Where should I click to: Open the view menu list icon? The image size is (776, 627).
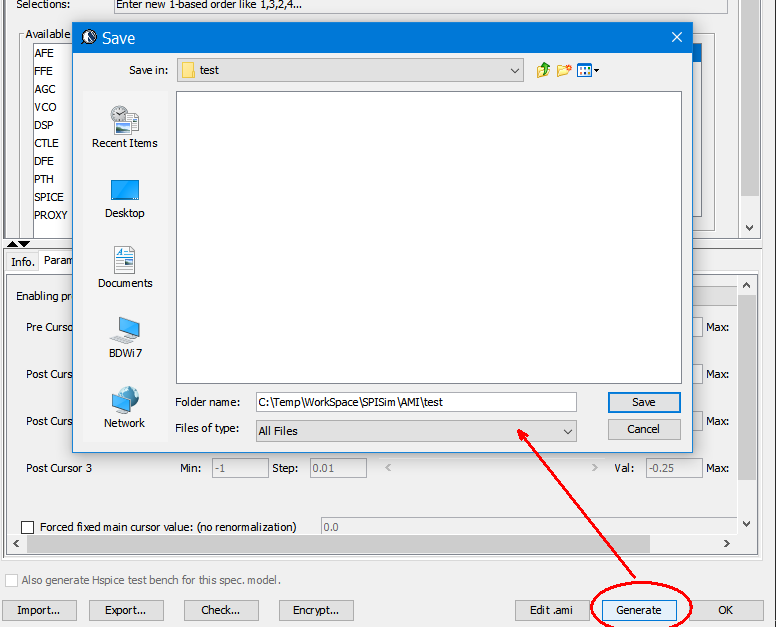point(588,70)
